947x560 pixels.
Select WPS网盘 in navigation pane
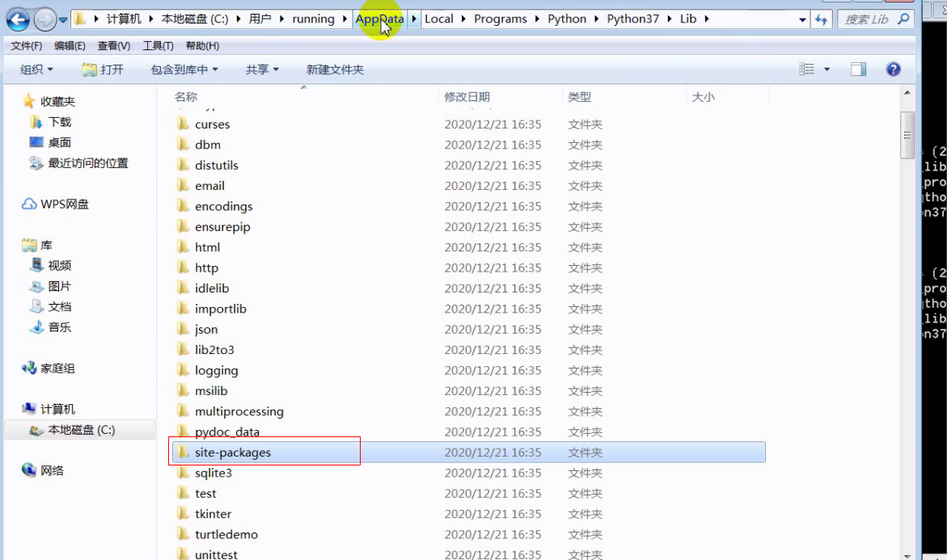[x=64, y=204]
